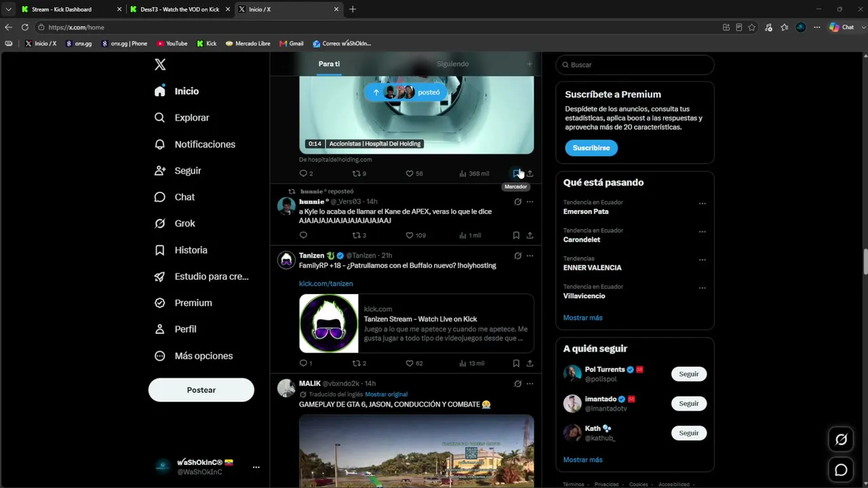This screenshot has width=868, height=488.
Task: Open more options on Tanizen's post
Action: pos(530,256)
